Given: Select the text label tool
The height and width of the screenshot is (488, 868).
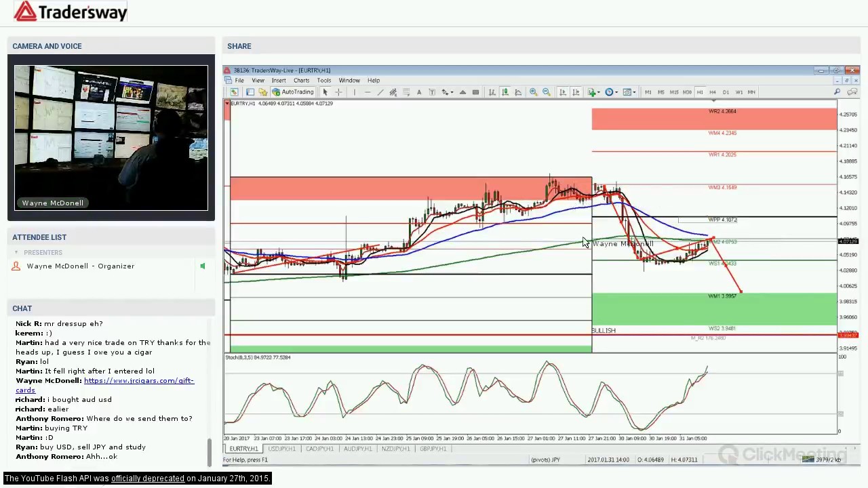Looking at the screenshot, I should pyautogui.click(x=432, y=92).
